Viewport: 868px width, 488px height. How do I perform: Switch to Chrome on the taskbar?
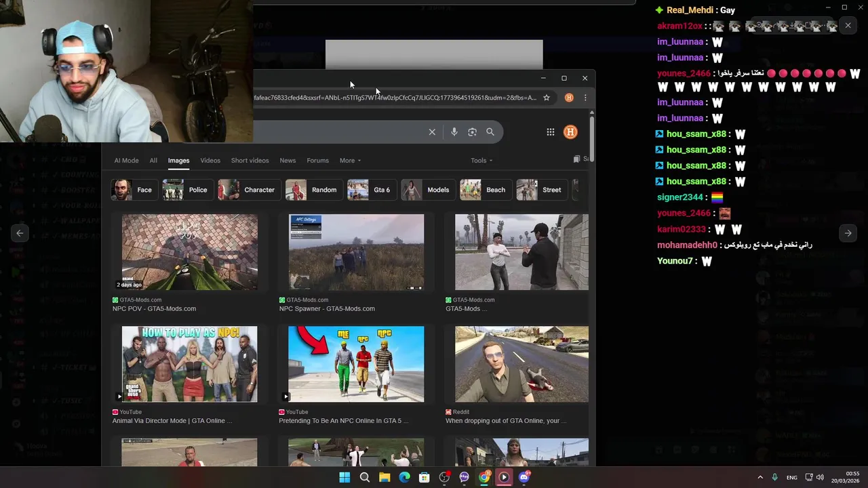tap(484, 477)
